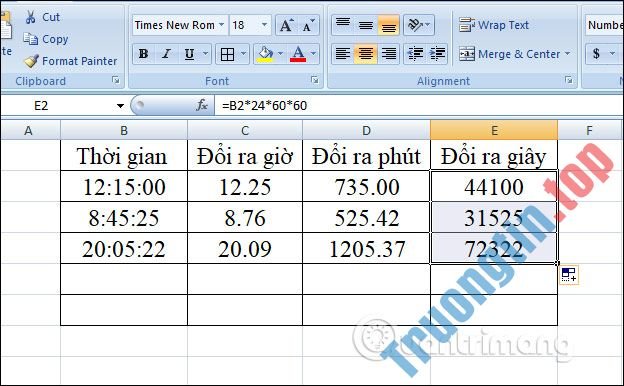Screen dimensions: 624x386
Task: Select cell with value 525.42
Action: pos(367,218)
